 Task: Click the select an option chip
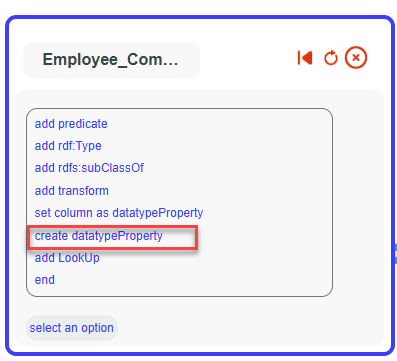(72, 328)
